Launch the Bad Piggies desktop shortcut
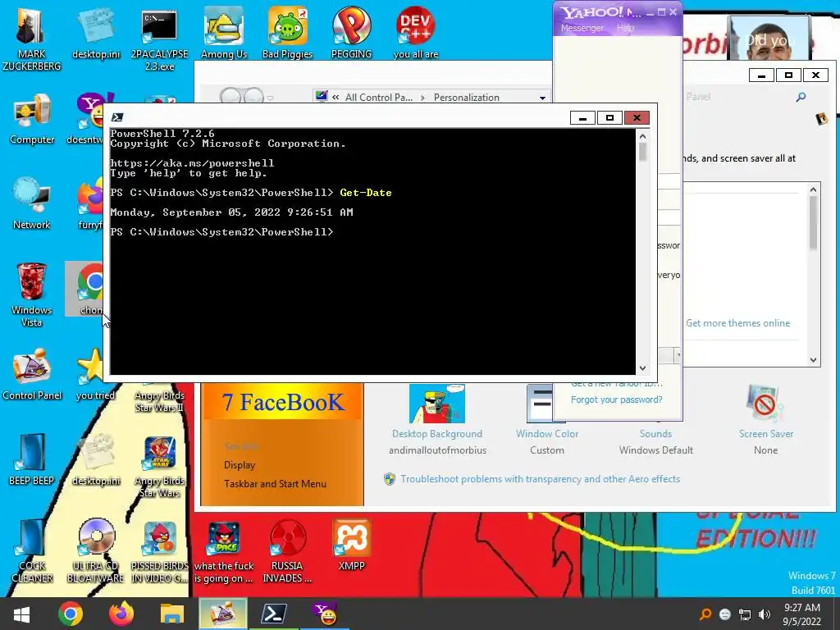The width and height of the screenshot is (840, 630). (288, 33)
